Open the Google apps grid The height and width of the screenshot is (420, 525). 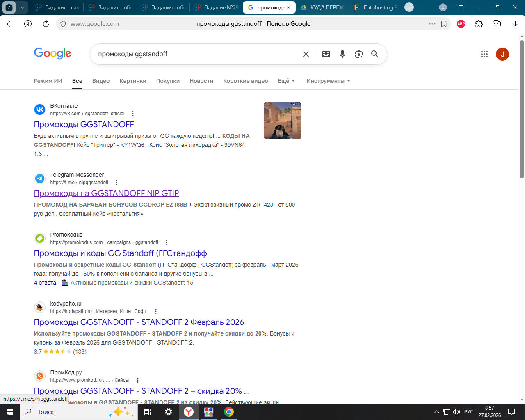click(484, 54)
